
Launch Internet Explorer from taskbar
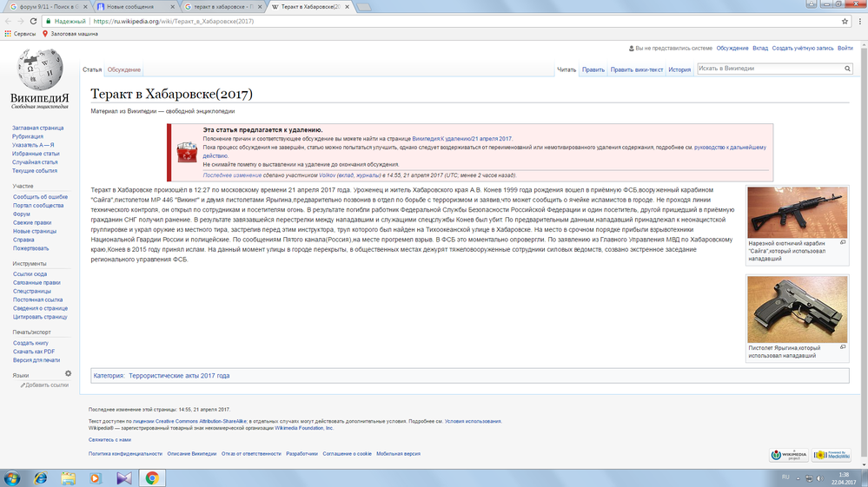(41, 478)
